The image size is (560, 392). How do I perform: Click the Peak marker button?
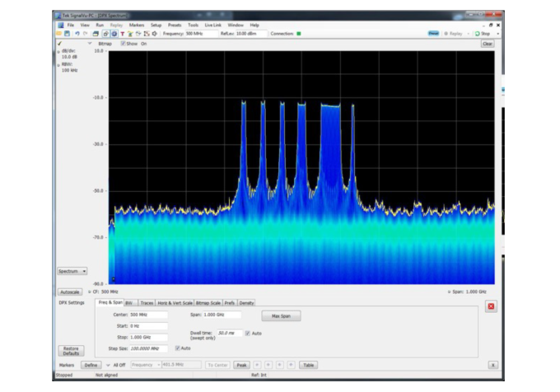(241, 364)
